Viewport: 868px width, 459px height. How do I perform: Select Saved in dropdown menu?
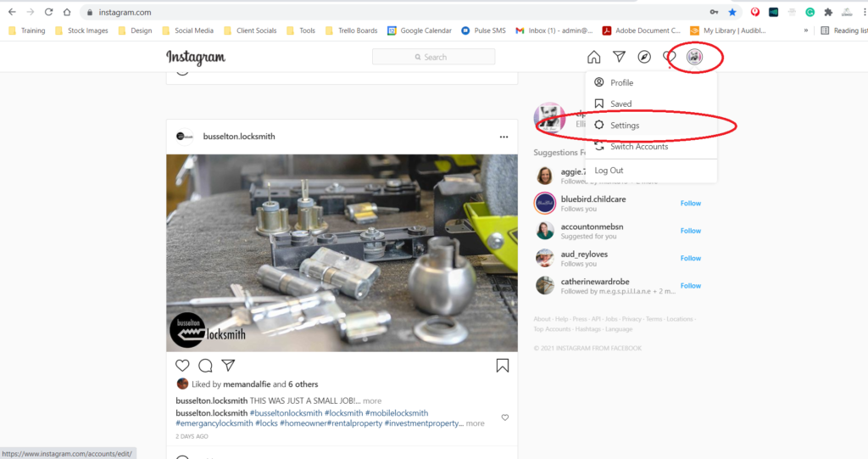coord(651,104)
